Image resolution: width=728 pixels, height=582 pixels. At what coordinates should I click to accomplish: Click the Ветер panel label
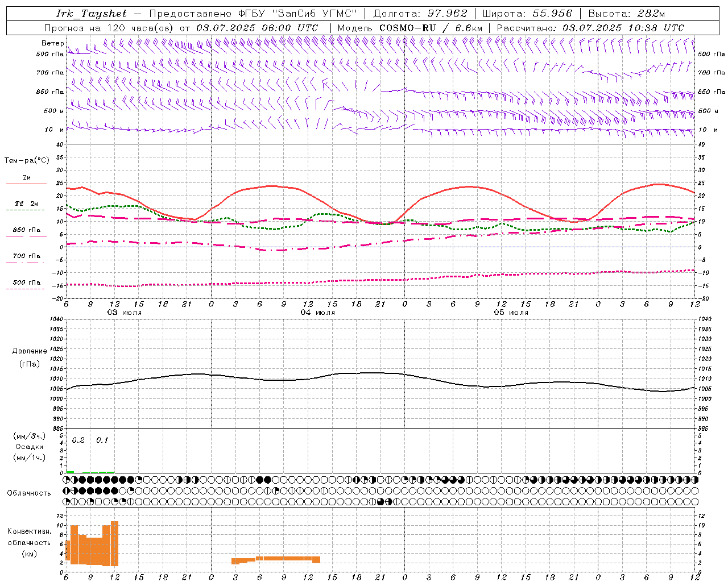52,43
